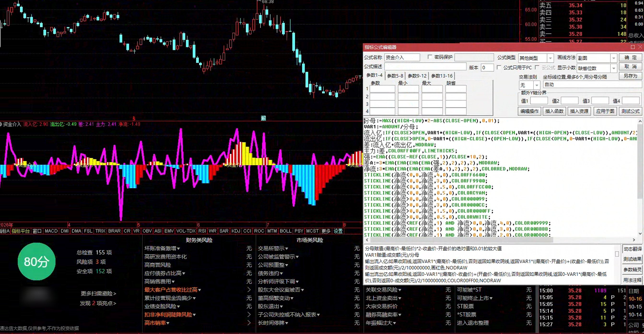
Task: Open the 画线方法 dropdown showing 副图
Action: pyautogui.click(x=614, y=58)
